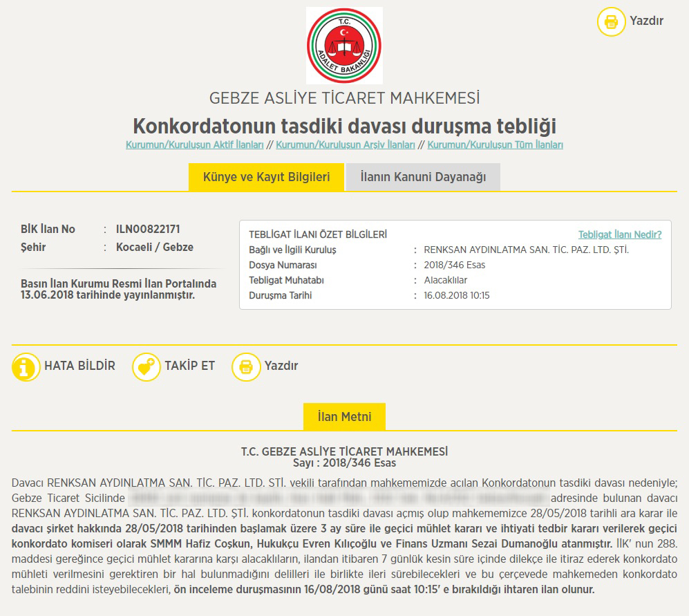Click the Yazdır label next to TAKİP ET

coord(281,366)
